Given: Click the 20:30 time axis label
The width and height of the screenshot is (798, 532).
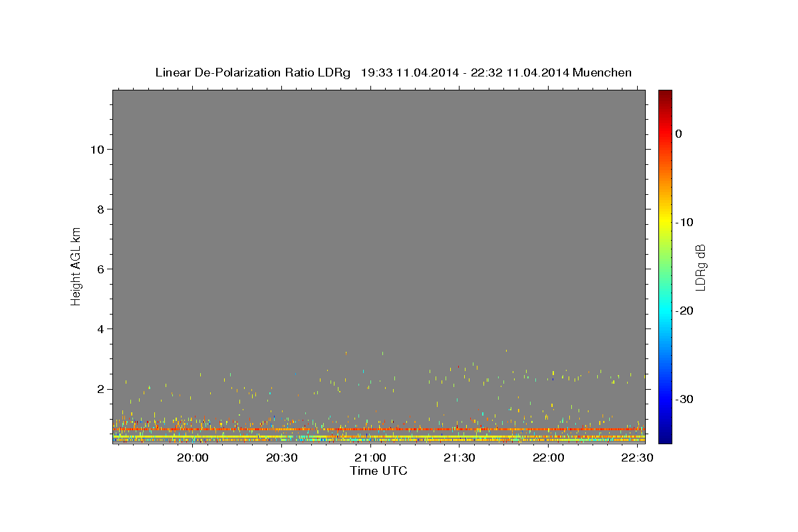Looking at the screenshot, I should [x=281, y=458].
